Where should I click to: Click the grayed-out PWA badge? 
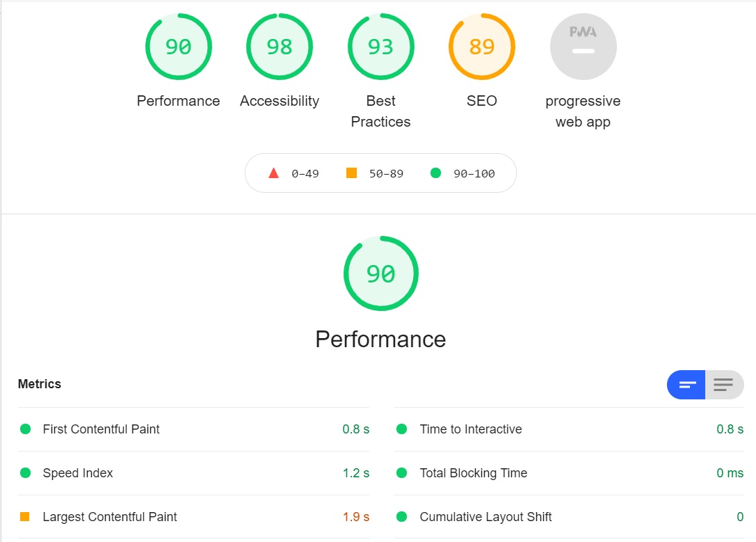tap(583, 46)
